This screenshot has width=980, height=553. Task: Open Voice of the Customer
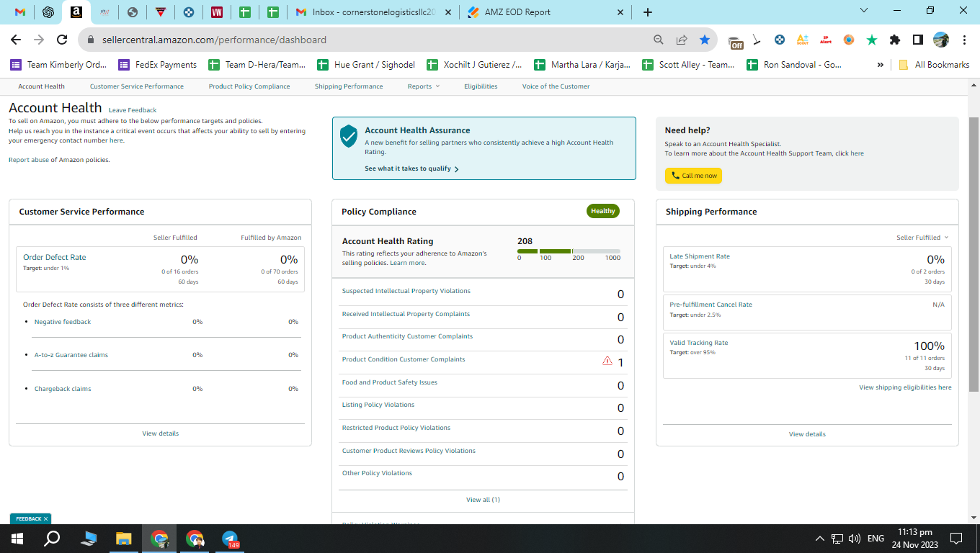click(x=556, y=86)
